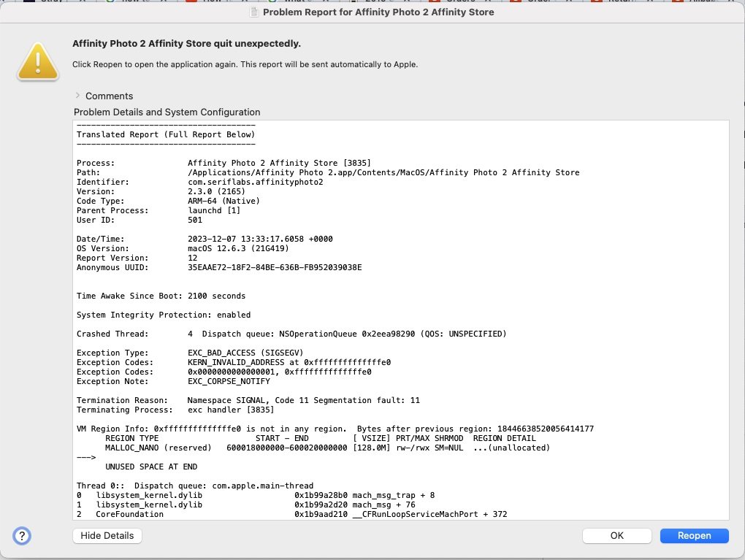Click the Anonymous UUID value

[x=275, y=267]
